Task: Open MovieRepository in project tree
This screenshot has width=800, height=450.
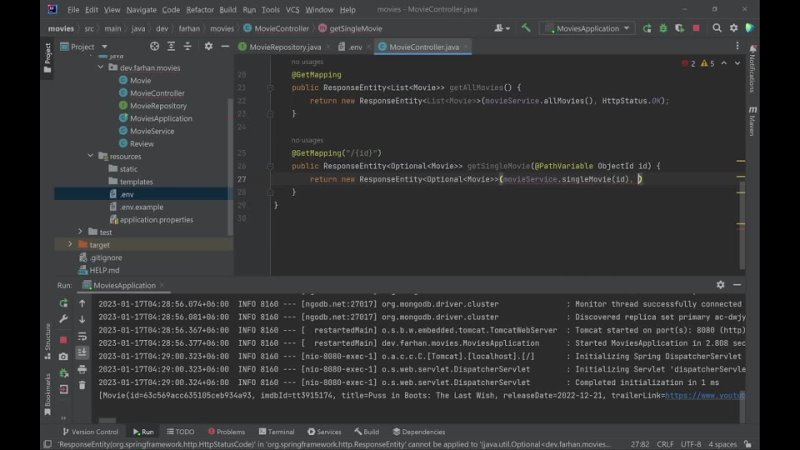Action: click(158, 106)
